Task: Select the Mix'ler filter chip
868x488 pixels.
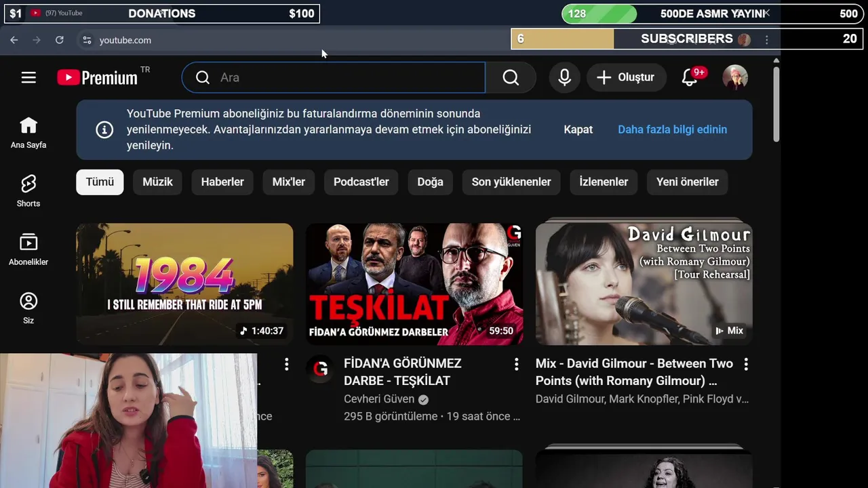Action: click(x=289, y=182)
